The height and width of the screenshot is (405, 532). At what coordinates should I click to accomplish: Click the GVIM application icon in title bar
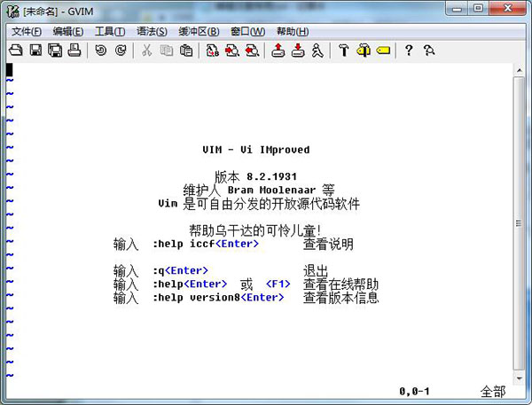point(13,12)
